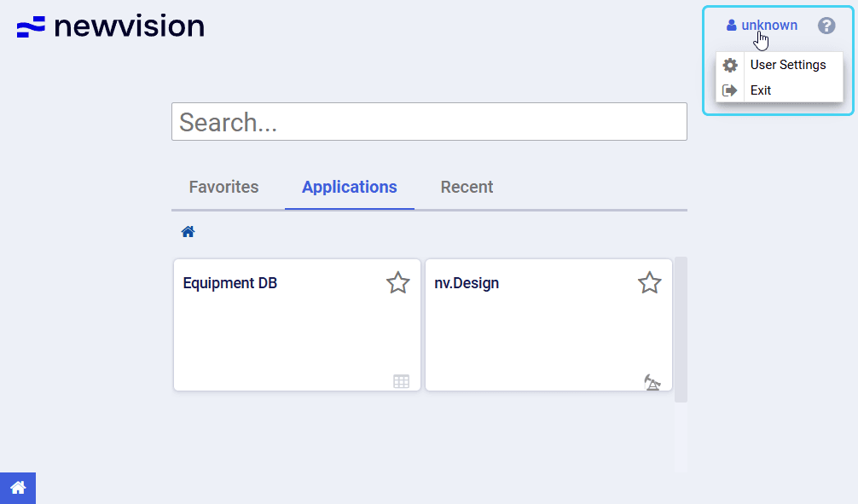This screenshot has width=858, height=504.
Task: Select 'User Settings' menu entry
Action: coord(787,65)
